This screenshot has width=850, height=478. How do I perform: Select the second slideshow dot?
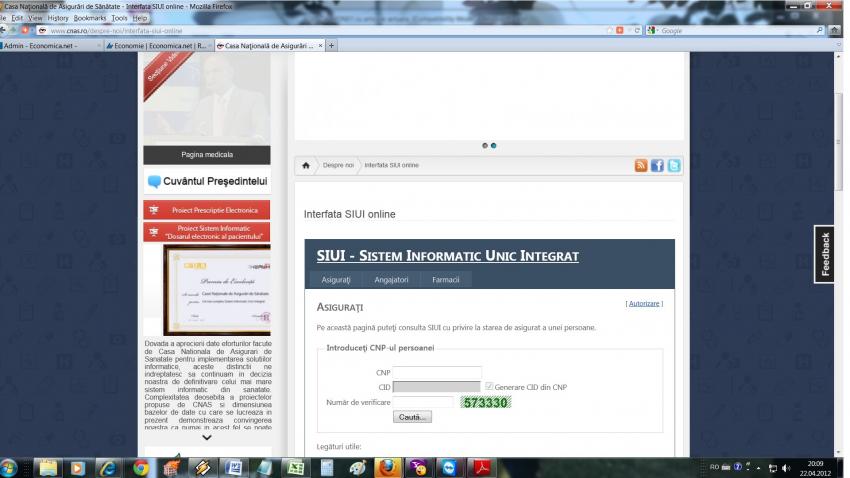click(x=493, y=145)
